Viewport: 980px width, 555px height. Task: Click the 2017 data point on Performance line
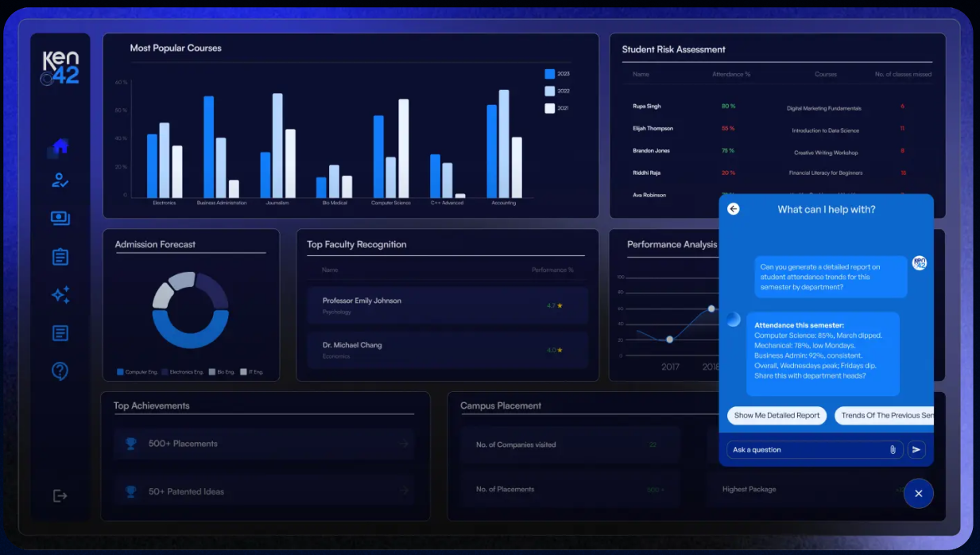[670, 340]
